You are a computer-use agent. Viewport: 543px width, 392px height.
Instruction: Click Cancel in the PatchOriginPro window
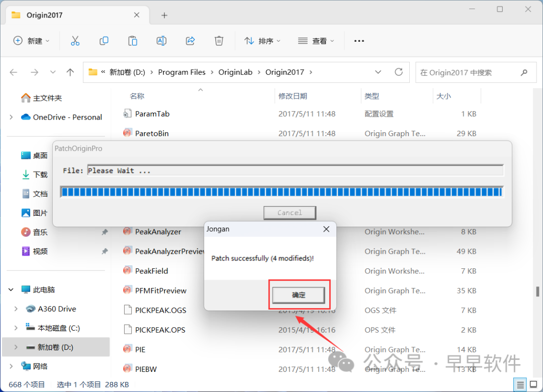pyautogui.click(x=290, y=213)
